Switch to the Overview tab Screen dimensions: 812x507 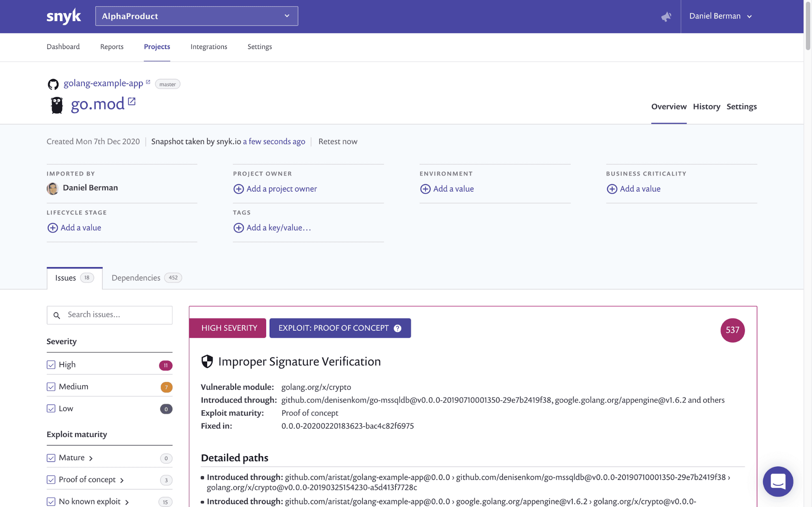click(669, 106)
